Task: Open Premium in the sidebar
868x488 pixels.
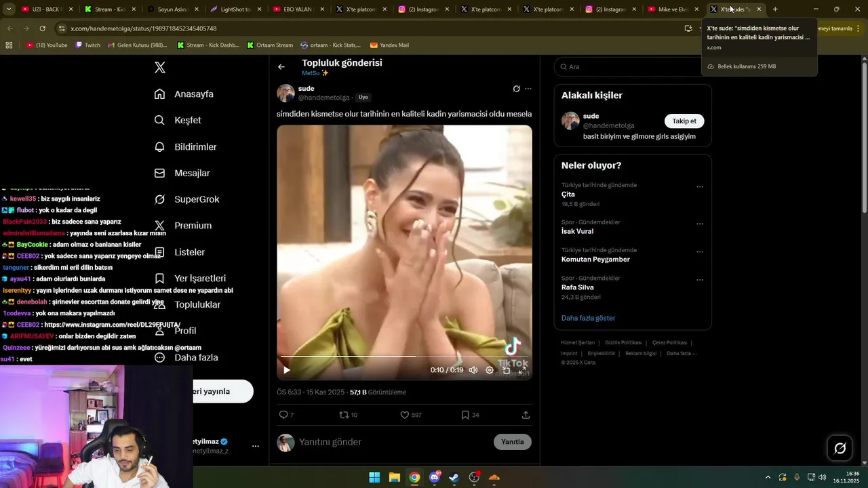Action: coord(182,226)
